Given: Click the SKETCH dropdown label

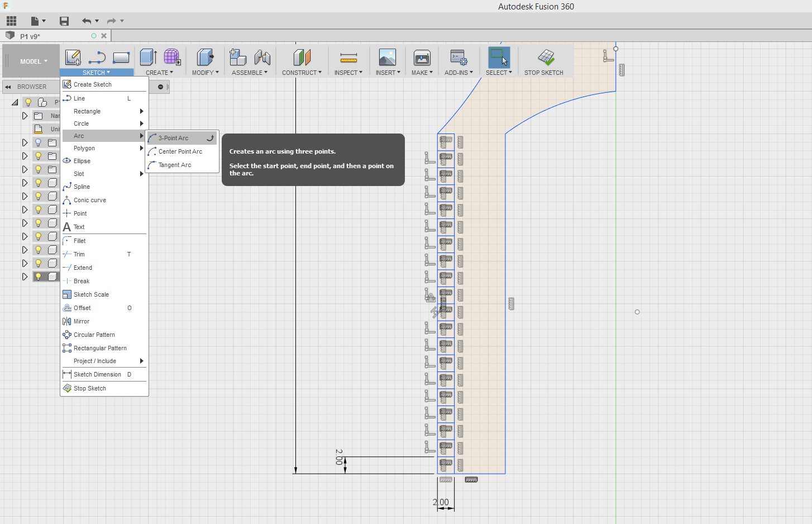Looking at the screenshot, I should [x=97, y=73].
